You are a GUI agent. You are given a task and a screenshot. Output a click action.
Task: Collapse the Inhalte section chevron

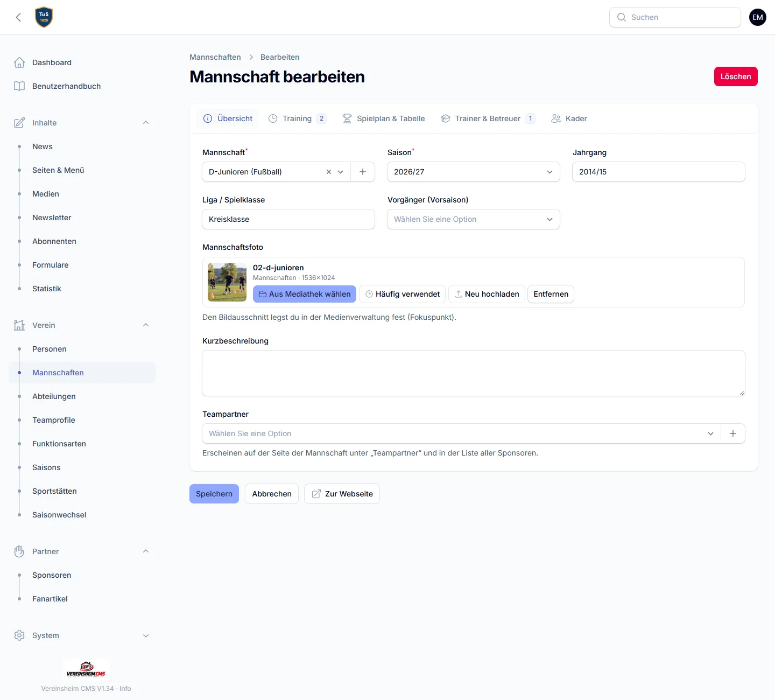coord(146,123)
